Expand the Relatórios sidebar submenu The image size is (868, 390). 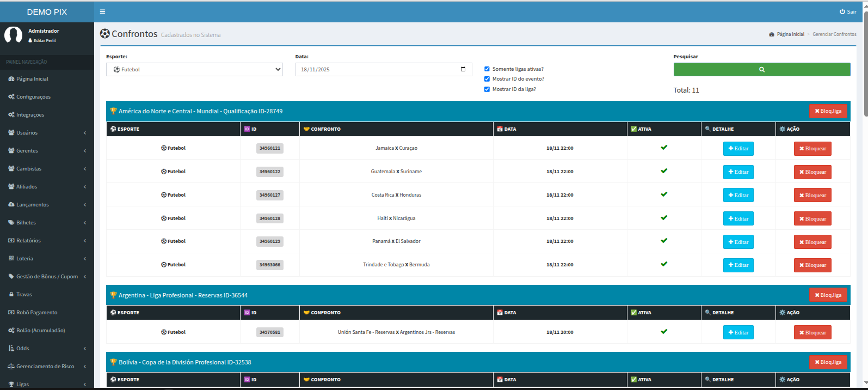[x=47, y=241]
